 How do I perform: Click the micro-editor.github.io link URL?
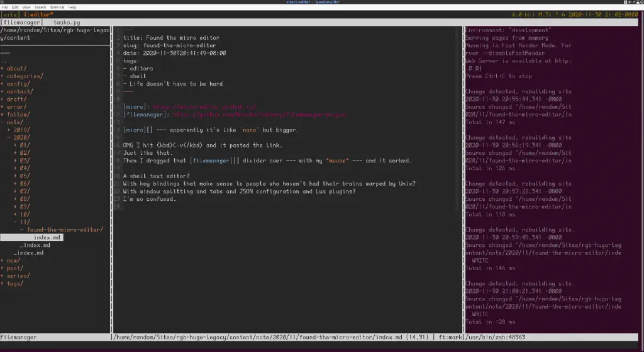(204, 107)
